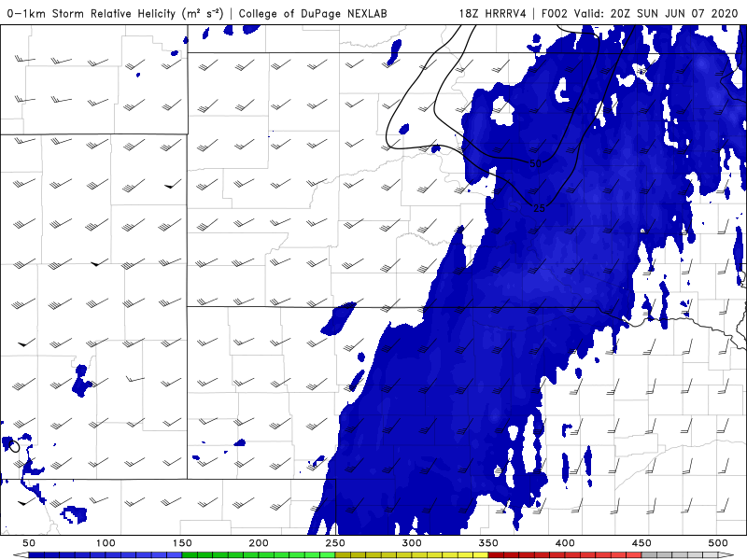Click the green section of the colorbar
The width and height of the screenshot is (747, 560).
tap(259, 555)
